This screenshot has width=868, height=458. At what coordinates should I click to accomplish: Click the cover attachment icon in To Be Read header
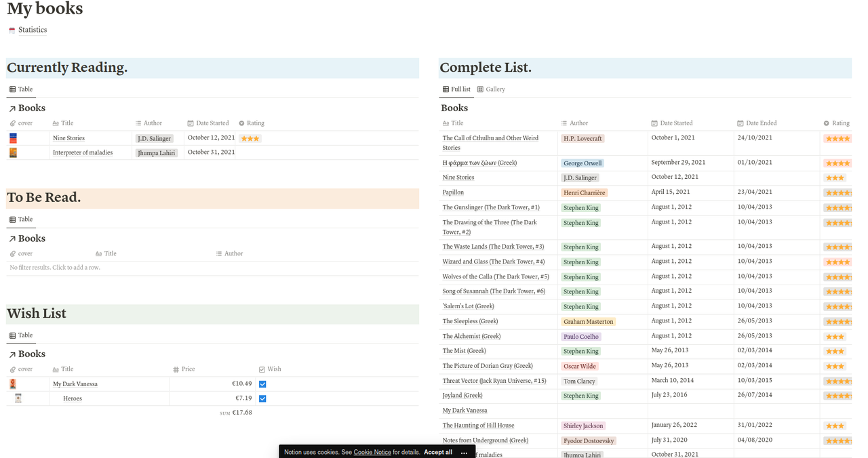tap(13, 253)
